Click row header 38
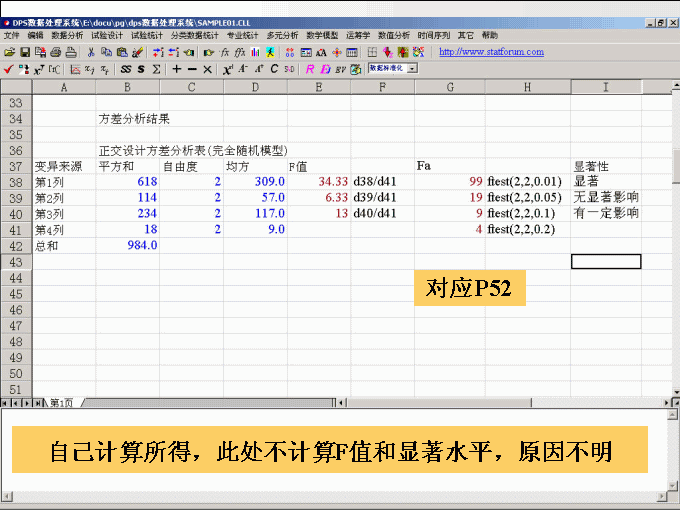680x510 pixels. (15, 182)
